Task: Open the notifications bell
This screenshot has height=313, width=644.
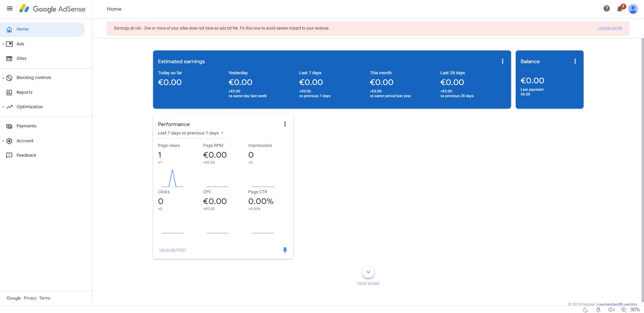Action: (x=620, y=9)
